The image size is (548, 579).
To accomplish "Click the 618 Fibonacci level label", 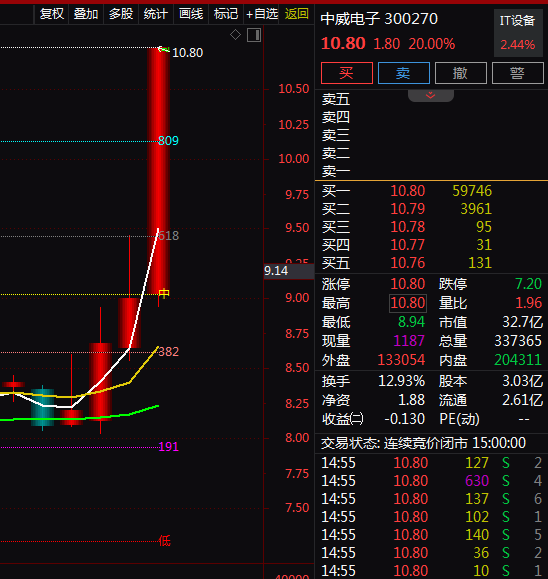I will tap(169, 236).
